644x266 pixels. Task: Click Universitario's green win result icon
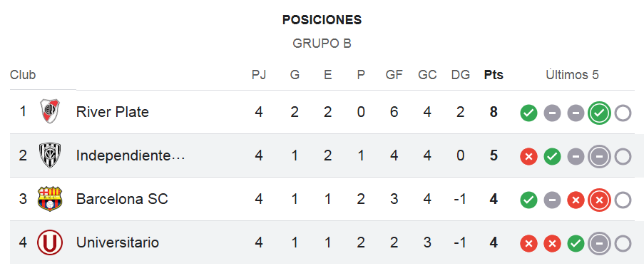click(x=576, y=244)
